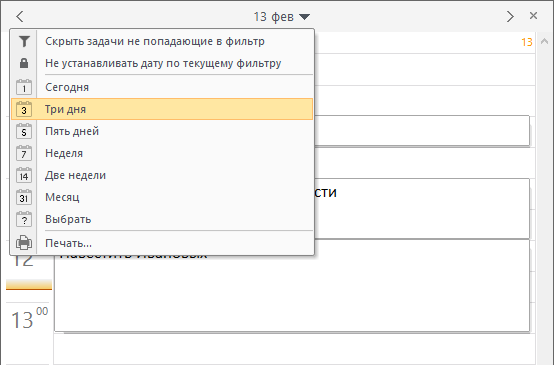Click the calendar icon numbered 5
Screen dimensions: 554x365
[x=24, y=131]
